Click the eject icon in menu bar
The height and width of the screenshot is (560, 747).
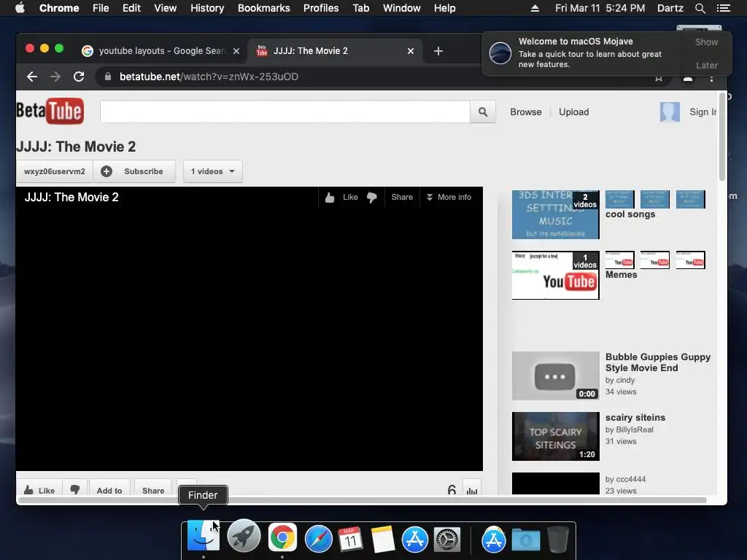click(x=535, y=8)
